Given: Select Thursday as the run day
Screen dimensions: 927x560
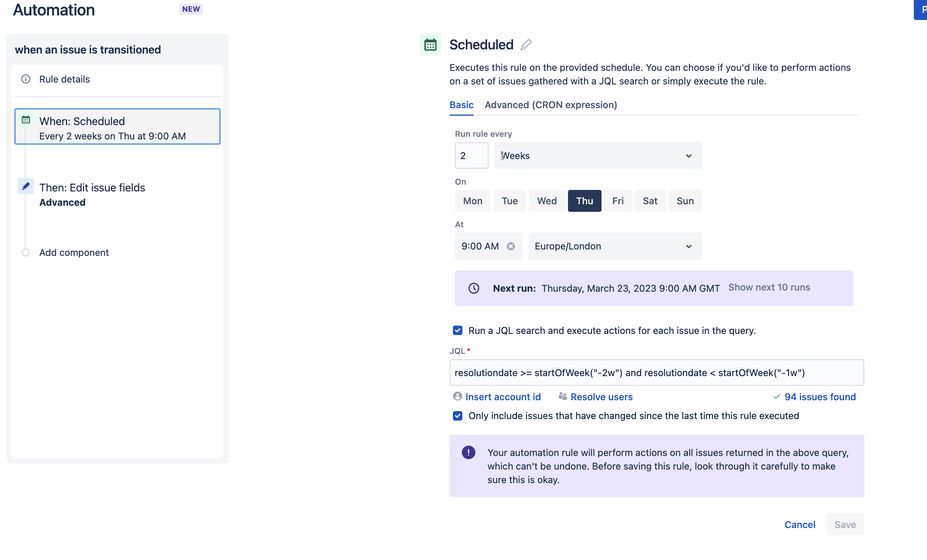Looking at the screenshot, I should tap(584, 200).
